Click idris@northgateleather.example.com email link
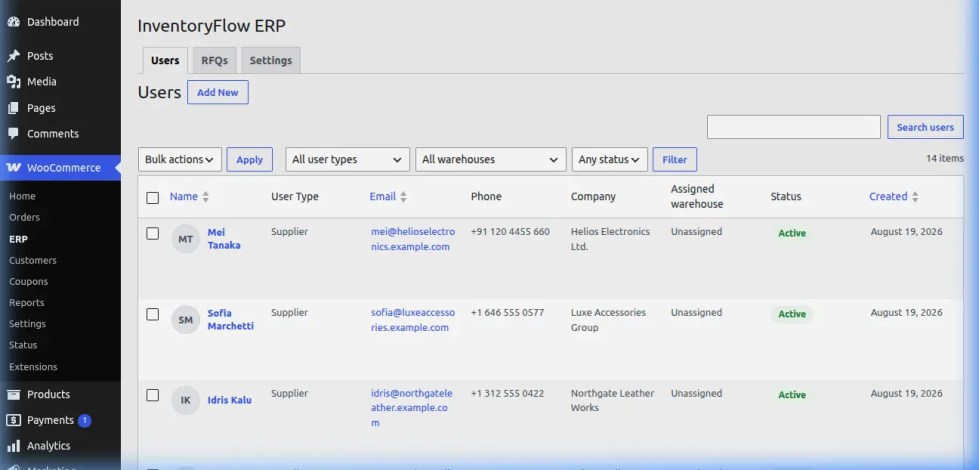Viewport: 979px width, 470px height. point(411,408)
